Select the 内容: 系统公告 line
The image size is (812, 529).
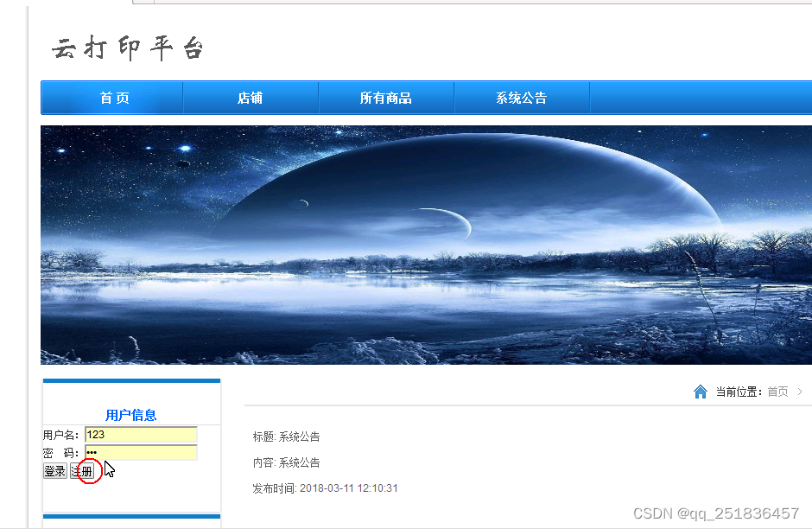(x=287, y=462)
